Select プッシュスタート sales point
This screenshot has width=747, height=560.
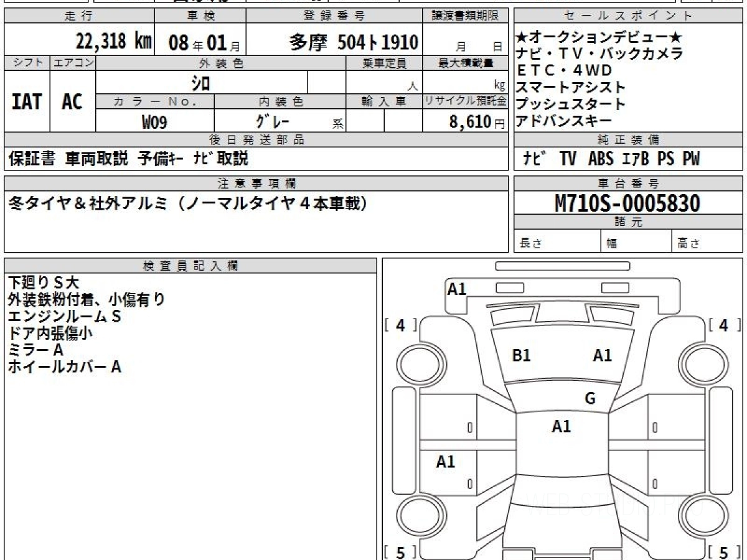click(x=571, y=104)
